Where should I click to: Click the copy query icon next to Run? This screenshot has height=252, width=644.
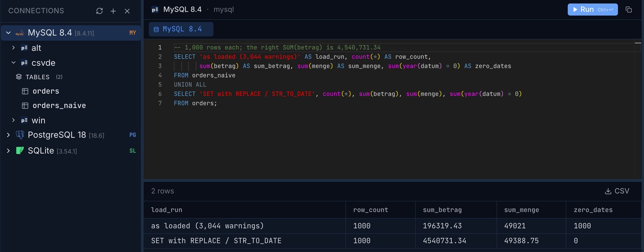point(629,9)
